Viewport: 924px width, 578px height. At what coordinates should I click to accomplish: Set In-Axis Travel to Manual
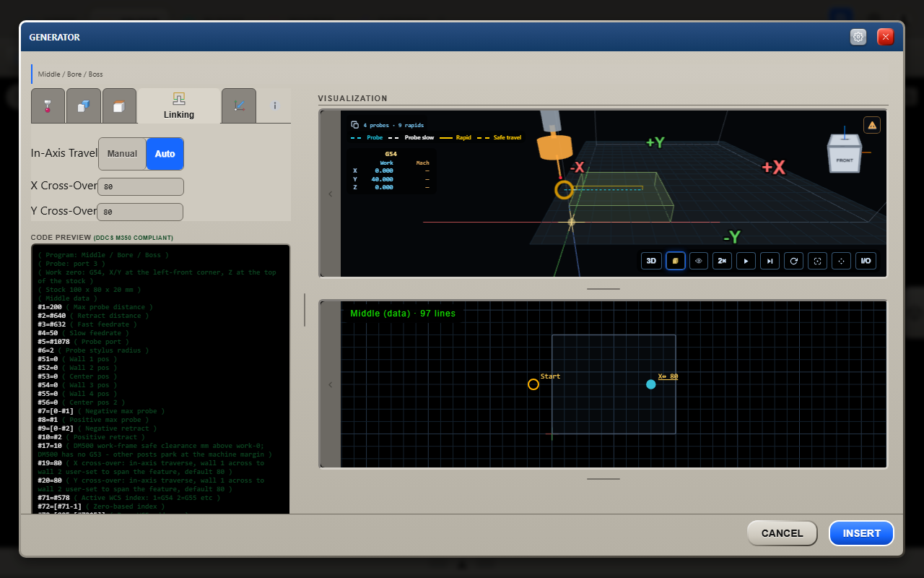pos(122,154)
